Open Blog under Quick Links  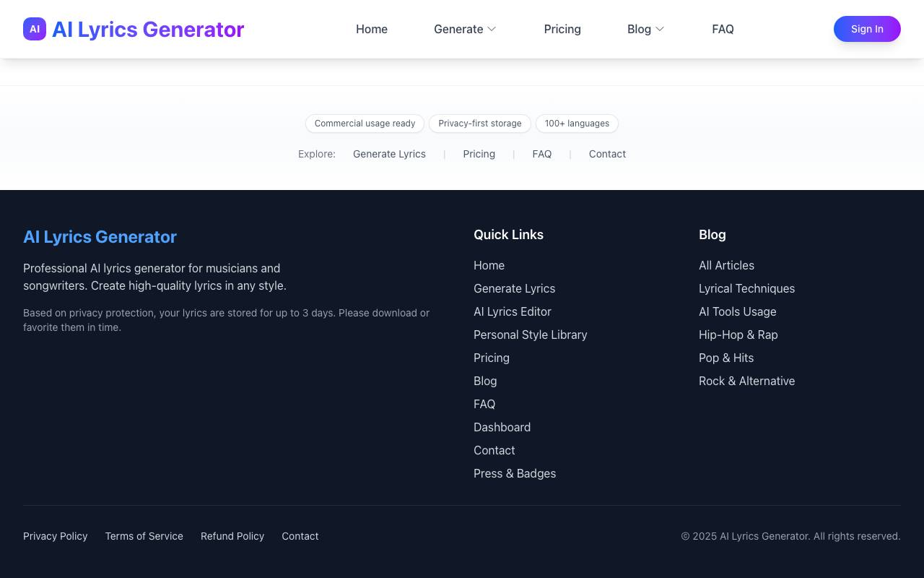pos(485,381)
